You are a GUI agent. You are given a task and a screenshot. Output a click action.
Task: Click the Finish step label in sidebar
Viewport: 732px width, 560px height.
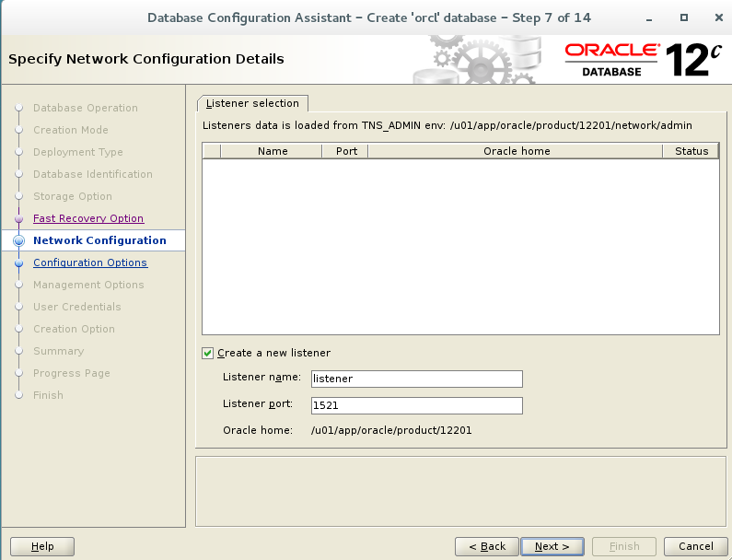pos(48,395)
